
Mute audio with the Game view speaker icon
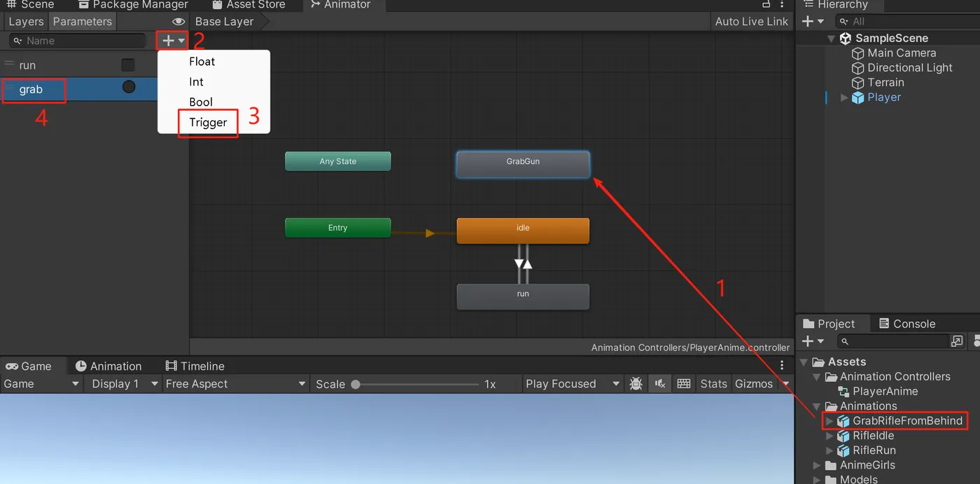coord(659,384)
